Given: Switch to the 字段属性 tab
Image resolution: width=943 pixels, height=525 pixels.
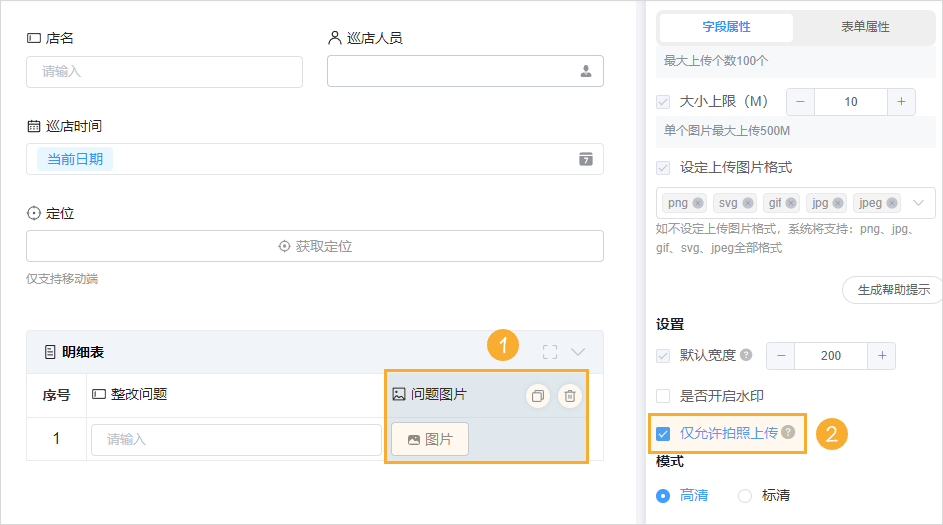Looking at the screenshot, I should pyautogui.click(x=726, y=27).
